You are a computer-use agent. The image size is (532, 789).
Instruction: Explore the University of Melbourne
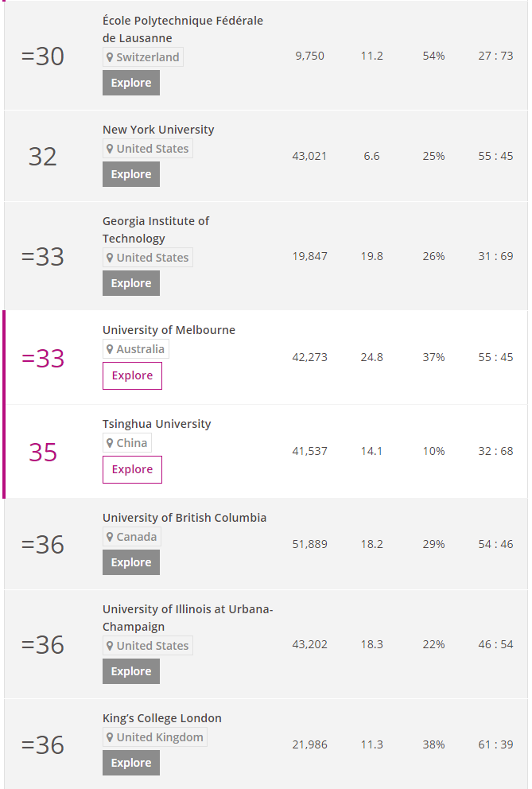click(x=132, y=376)
